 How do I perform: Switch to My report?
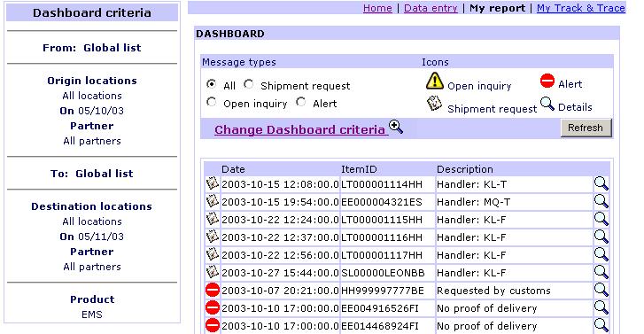click(497, 8)
